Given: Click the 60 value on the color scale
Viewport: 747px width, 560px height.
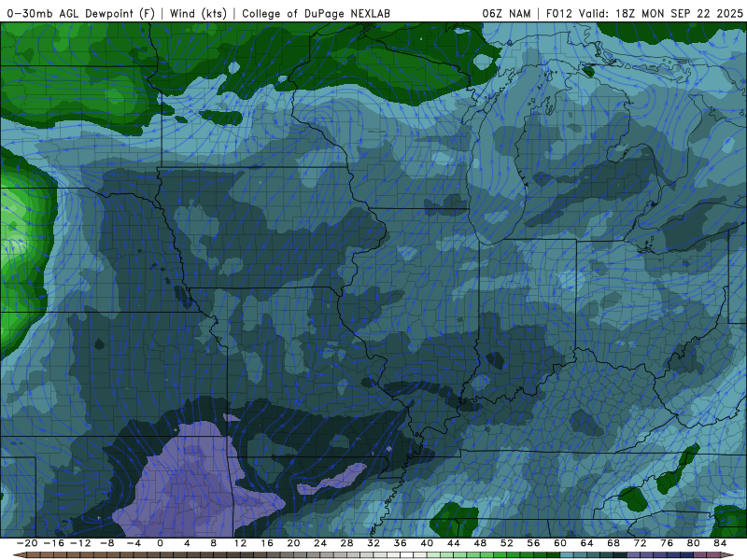Looking at the screenshot, I should [560, 543].
